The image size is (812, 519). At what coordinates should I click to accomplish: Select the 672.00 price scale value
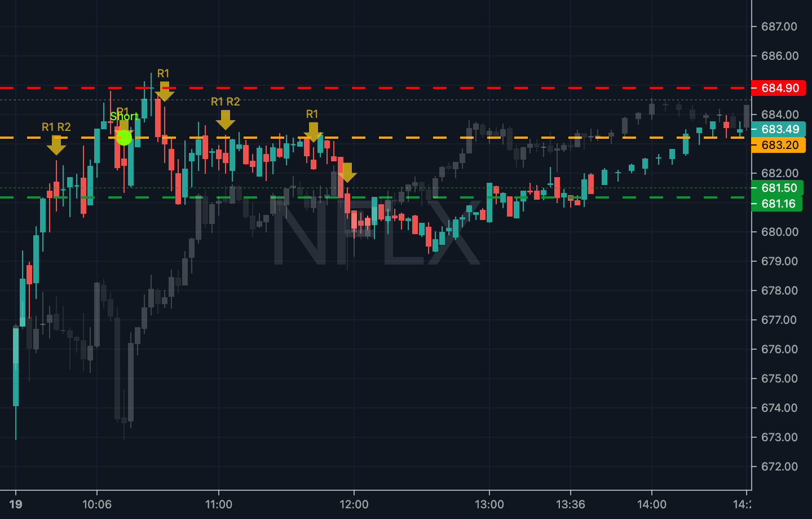click(779, 467)
